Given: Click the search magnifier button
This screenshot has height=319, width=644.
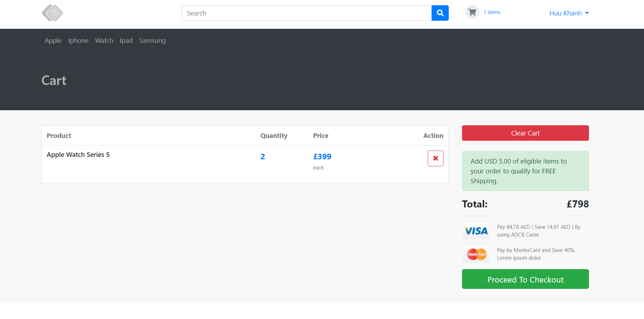Looking at the screenshot, I should click(x=440, y=13).
